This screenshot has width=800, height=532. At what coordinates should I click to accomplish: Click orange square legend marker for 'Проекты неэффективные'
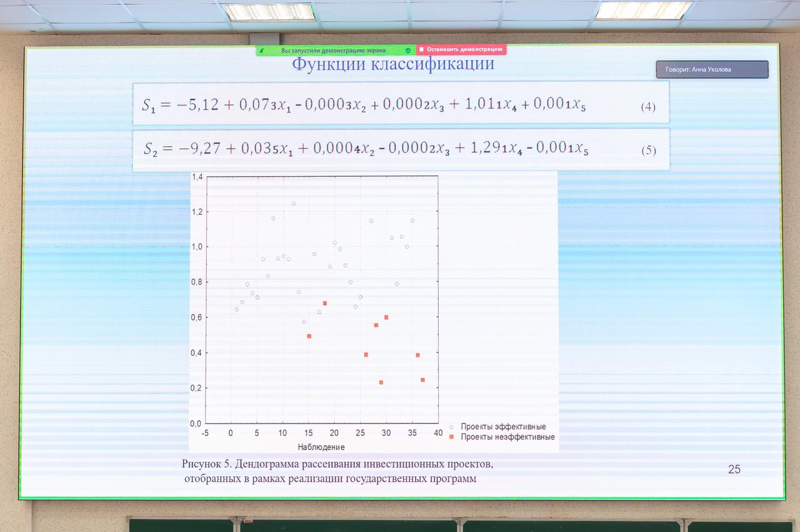[451, 437]
